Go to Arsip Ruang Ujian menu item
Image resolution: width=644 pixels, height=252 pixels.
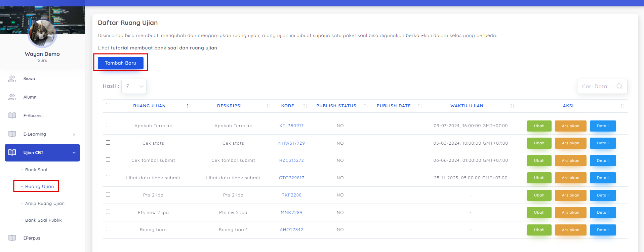click(45, 204)
